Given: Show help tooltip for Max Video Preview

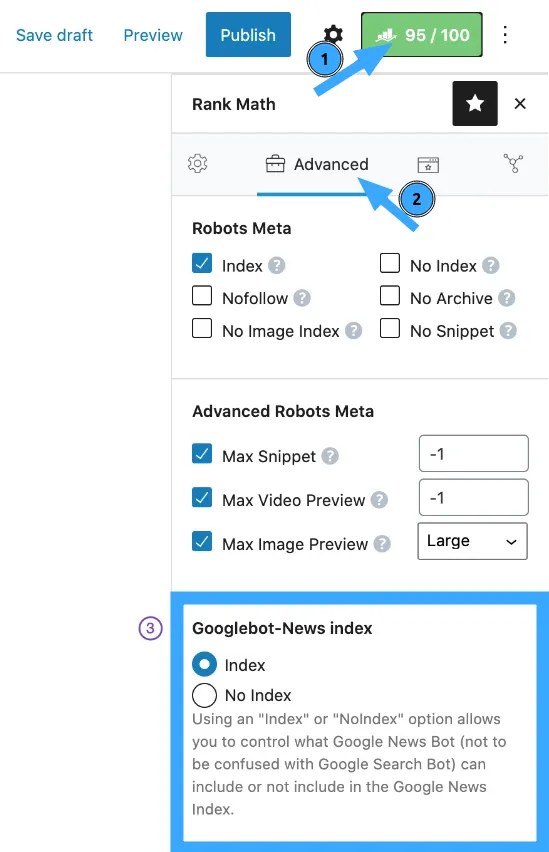Looking at the screenshot, I should tap(379, 500).
